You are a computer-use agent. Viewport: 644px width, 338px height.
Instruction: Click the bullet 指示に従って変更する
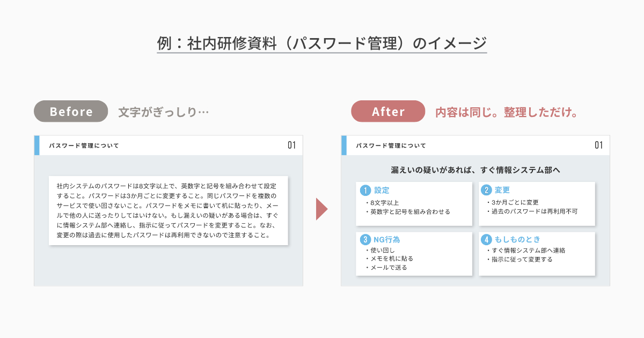[x=519, y=259]
